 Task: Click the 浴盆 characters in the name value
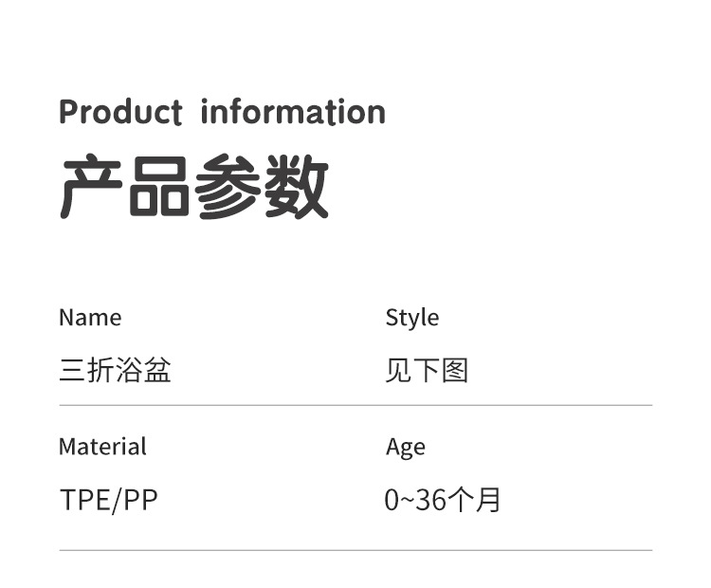(x=143, y=371)
